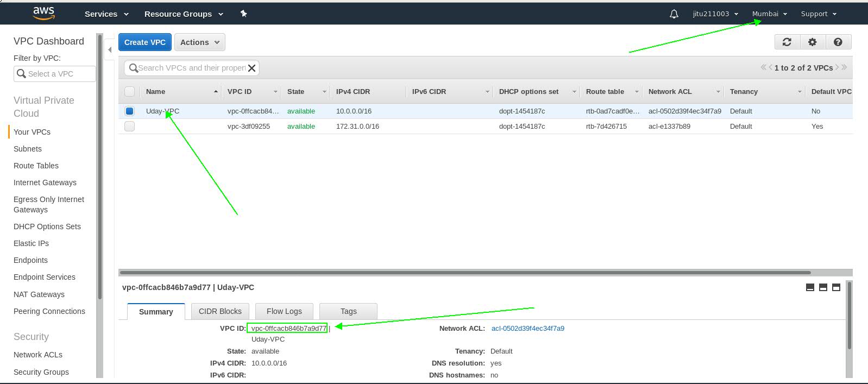Screen dimensions: 868x384
Task: Switch to the Flow Logs tab
Action: [284, 311]
